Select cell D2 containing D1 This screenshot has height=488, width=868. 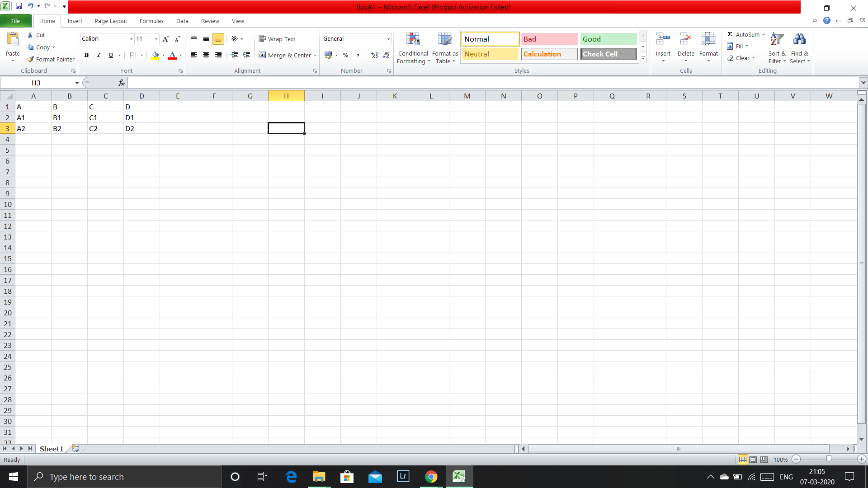click(x=141, y=117)
